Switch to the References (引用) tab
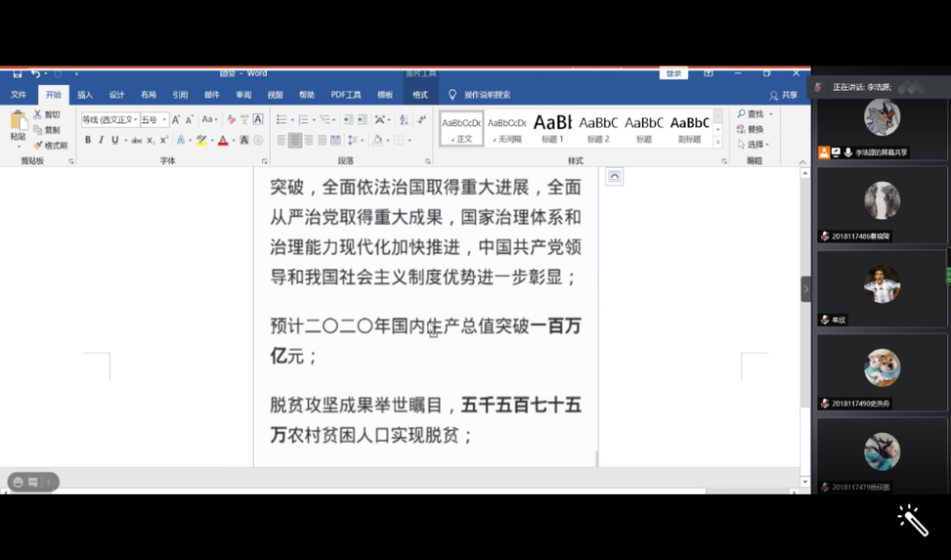Screen dimensions: 951x560 [180, 94]
